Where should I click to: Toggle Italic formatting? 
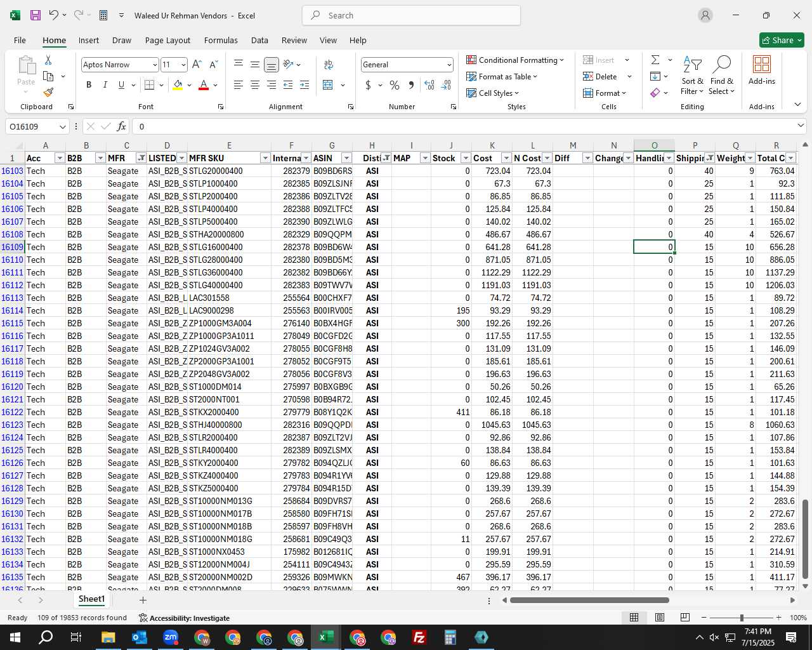[x=105, y=84]
